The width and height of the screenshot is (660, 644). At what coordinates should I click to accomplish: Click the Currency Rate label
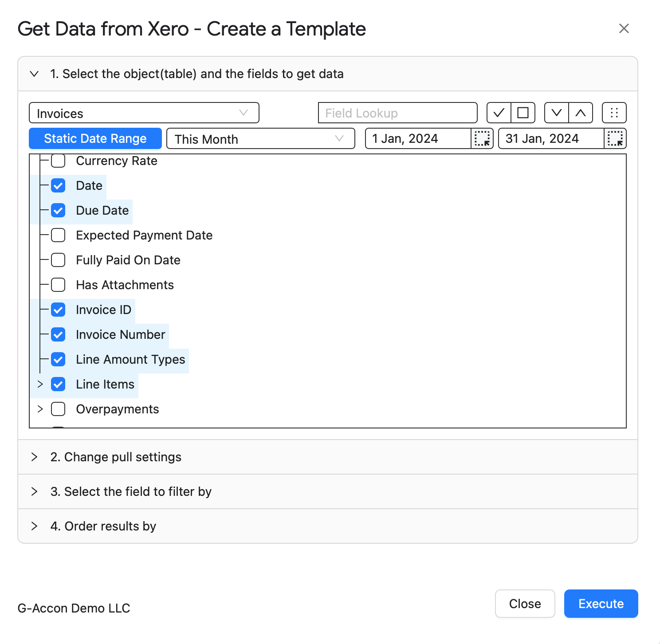click(117, 161)
